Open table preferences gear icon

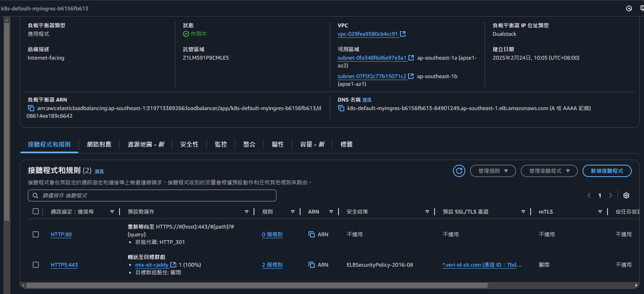626,195
